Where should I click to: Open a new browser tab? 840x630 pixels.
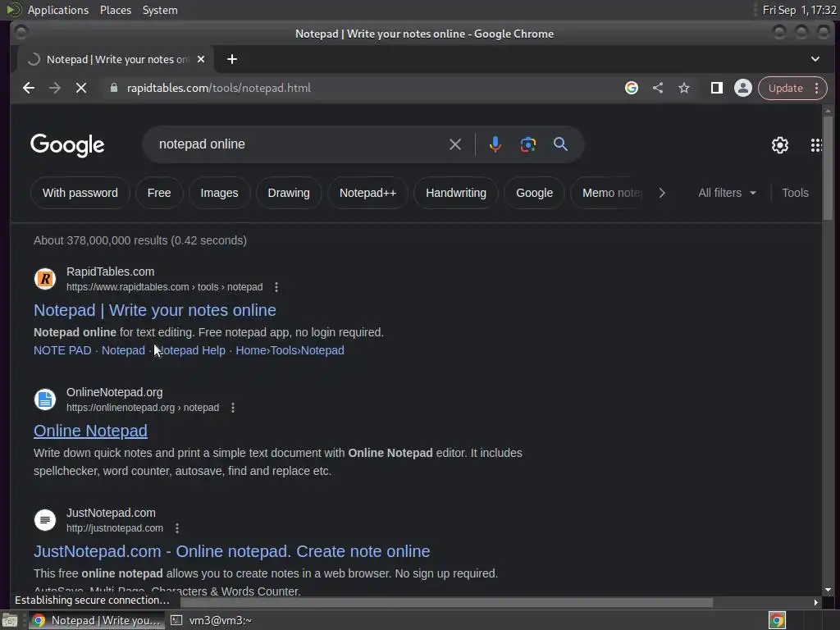232,59
